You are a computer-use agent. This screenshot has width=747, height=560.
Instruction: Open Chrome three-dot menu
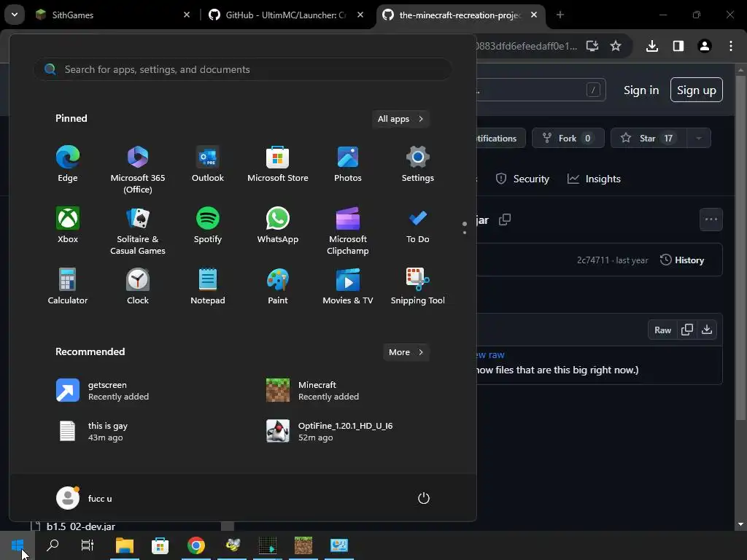(731, 46)
